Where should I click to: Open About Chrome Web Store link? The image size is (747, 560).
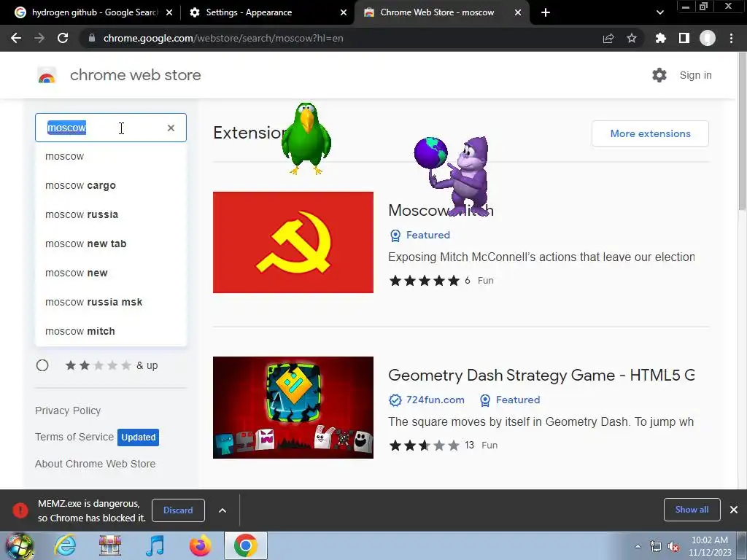[96, 463]
